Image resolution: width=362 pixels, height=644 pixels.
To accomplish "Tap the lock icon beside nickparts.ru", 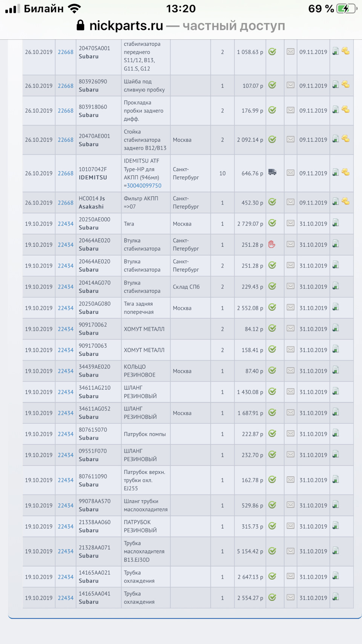I will tap(80, 25).
